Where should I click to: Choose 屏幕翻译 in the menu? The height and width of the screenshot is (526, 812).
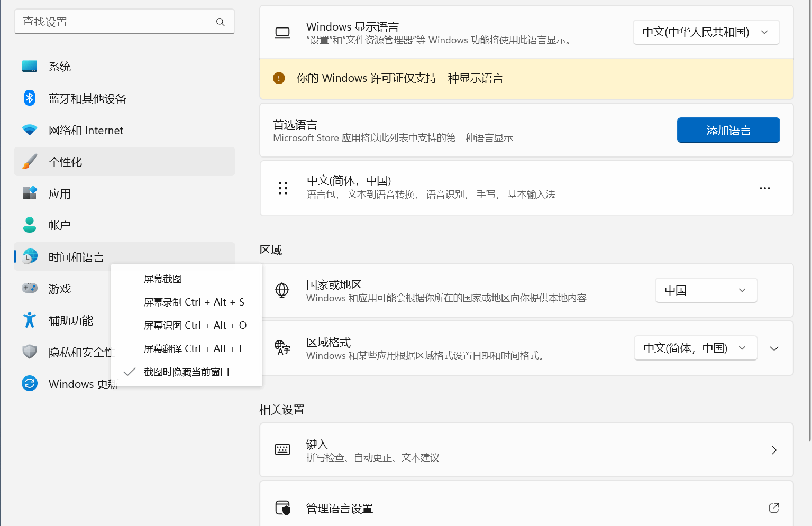coord(194,348)
